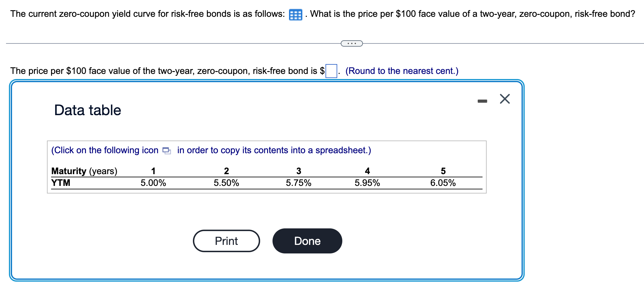Open the hidden section via the three-dot control
The height and width of the screenshot is (295, 644).
click(351, 43)
